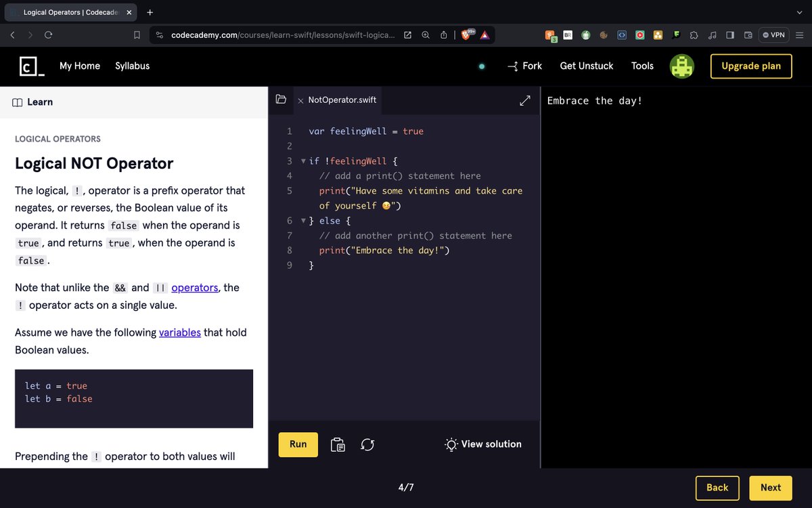Go Back to the previous exercise
812x508 pixels.
click(717, 488)
